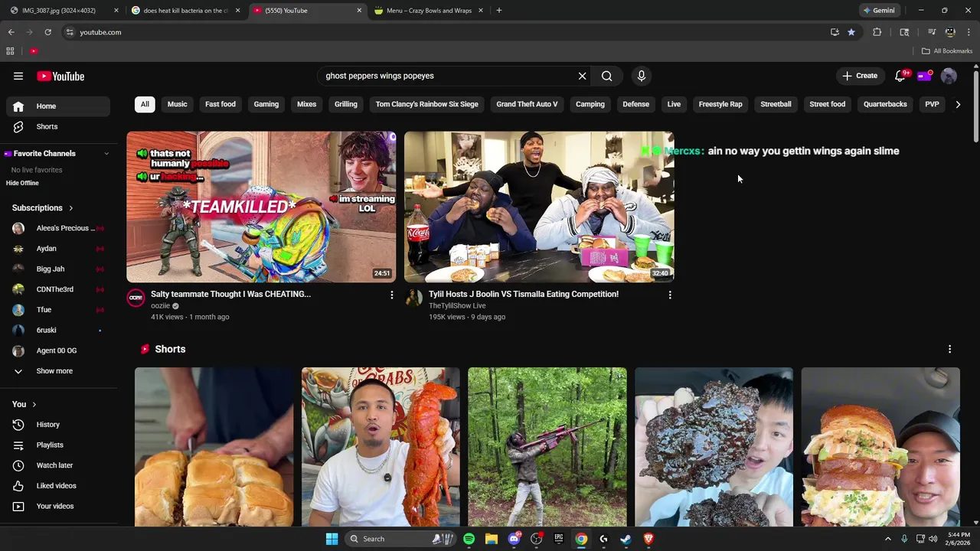Image resolution: width=980 pixels, height=551 pixels.
Task: Select the Gaming filter chip
Action: (x=266, y=104)
